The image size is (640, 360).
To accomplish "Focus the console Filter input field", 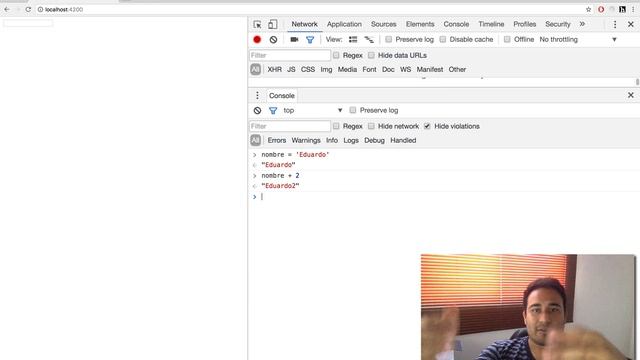I will [290, 126].
